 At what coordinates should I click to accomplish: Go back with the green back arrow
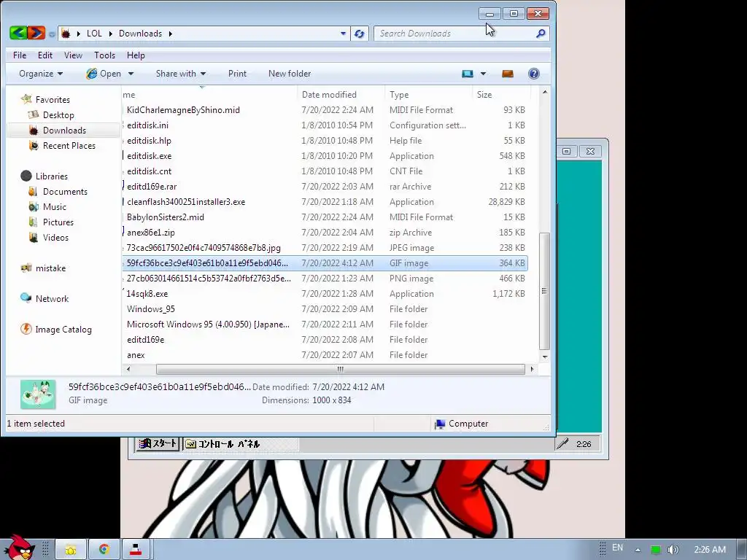click(x=18, y=33)
